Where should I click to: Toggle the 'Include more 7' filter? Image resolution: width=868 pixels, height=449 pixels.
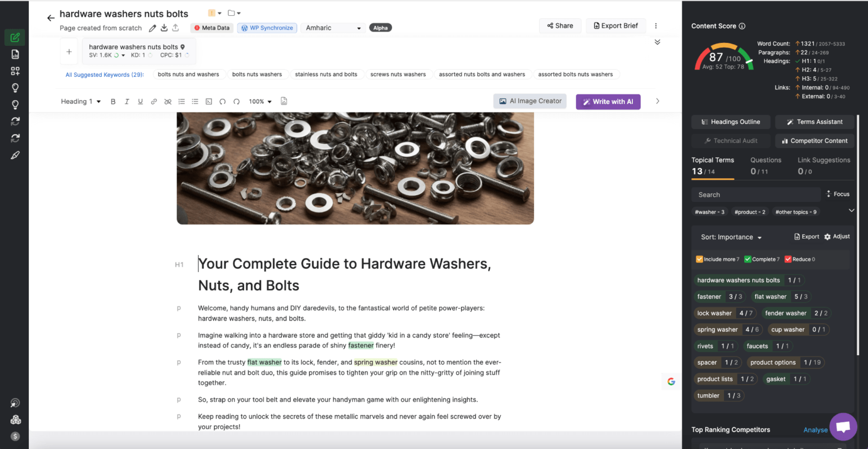click(718, 259)
